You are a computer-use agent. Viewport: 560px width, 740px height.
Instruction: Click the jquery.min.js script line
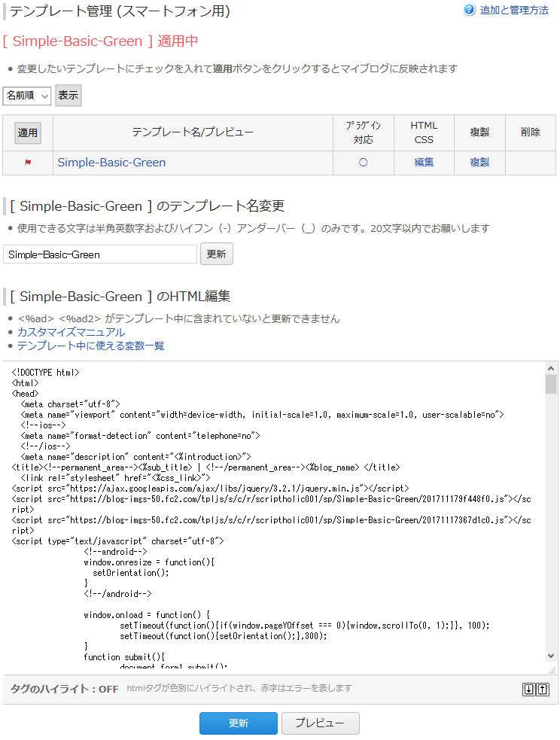pos(211,489)
